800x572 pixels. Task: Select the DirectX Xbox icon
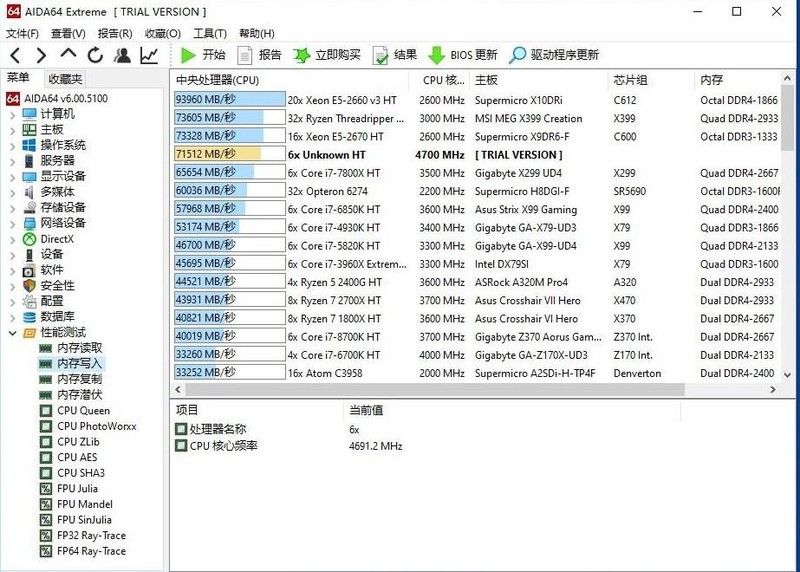coord(30,239)
